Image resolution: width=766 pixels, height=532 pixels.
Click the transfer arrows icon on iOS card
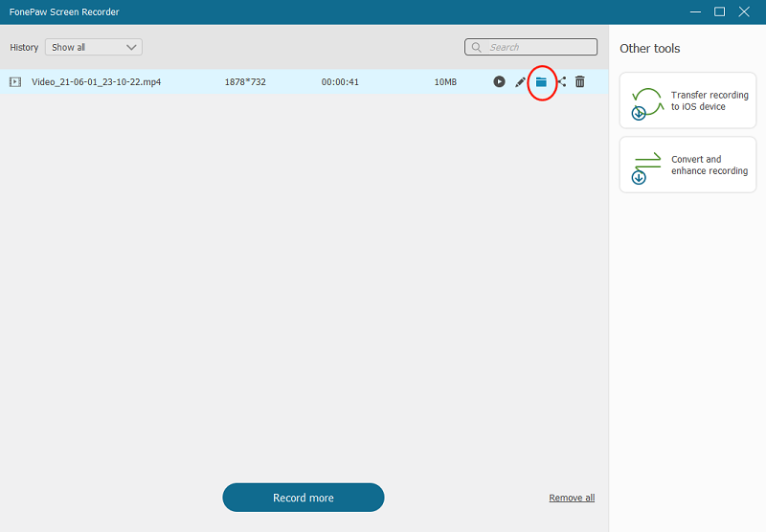click(x=647, y=103)
